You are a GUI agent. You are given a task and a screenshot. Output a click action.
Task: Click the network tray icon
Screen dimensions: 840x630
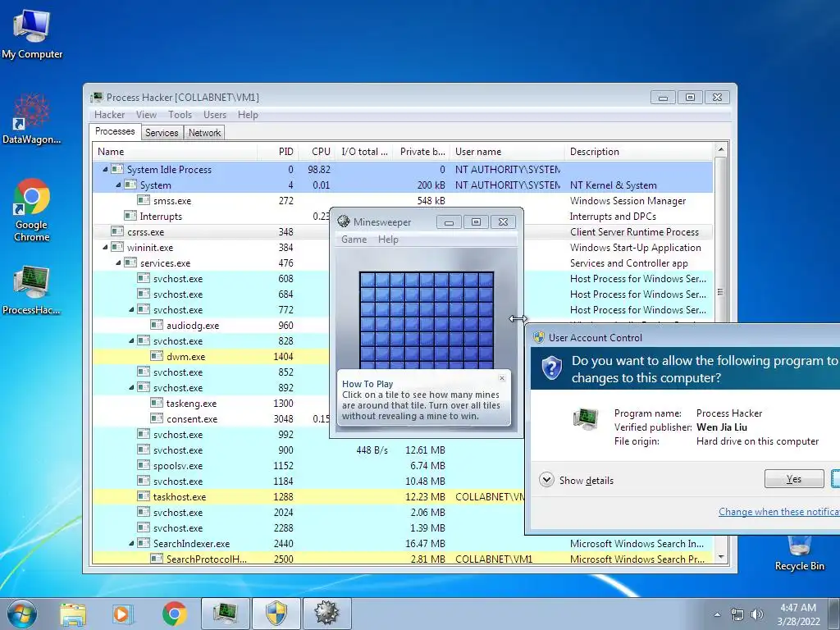737,614
